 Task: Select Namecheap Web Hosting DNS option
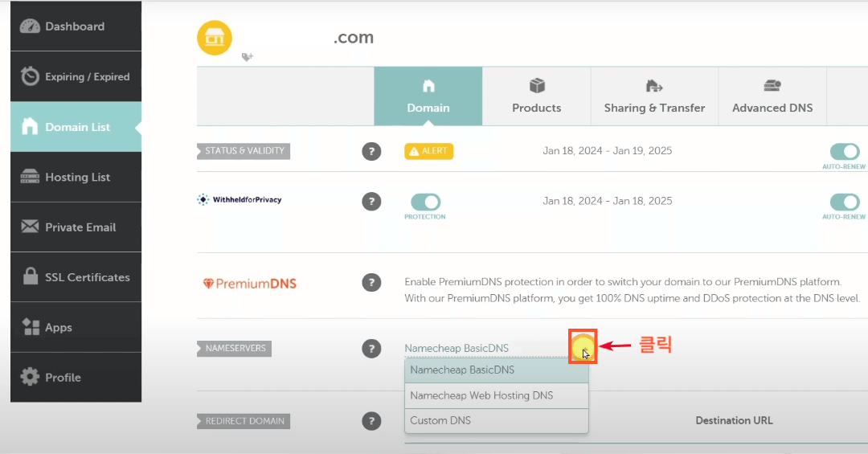pyautogui.click(x=497, y=395)
